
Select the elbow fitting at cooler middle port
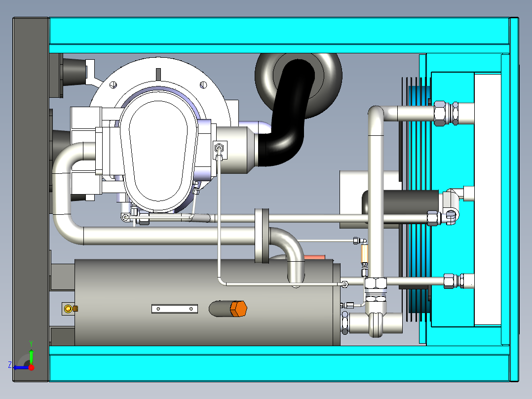coord(451,205)
